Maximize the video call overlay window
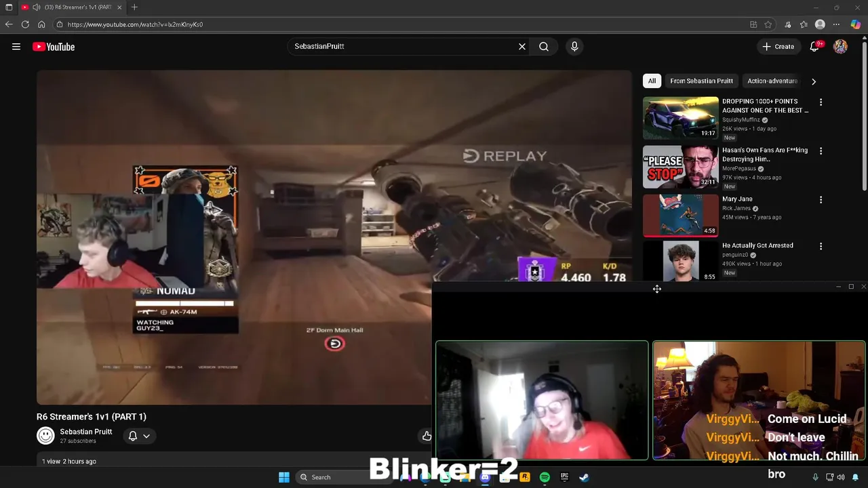Viewport: 868px width, 488px height. (851, 287)
